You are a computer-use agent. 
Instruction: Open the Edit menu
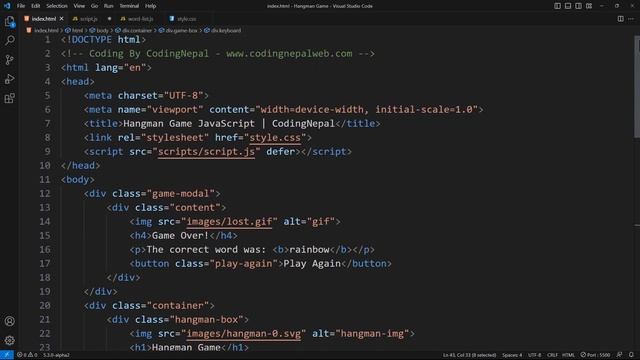pyautogui.click(x=36, y=6)
